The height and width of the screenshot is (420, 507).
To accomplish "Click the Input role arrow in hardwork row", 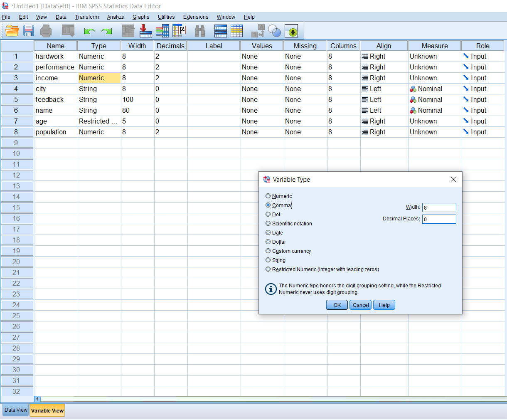I will (x=466, y=56).
